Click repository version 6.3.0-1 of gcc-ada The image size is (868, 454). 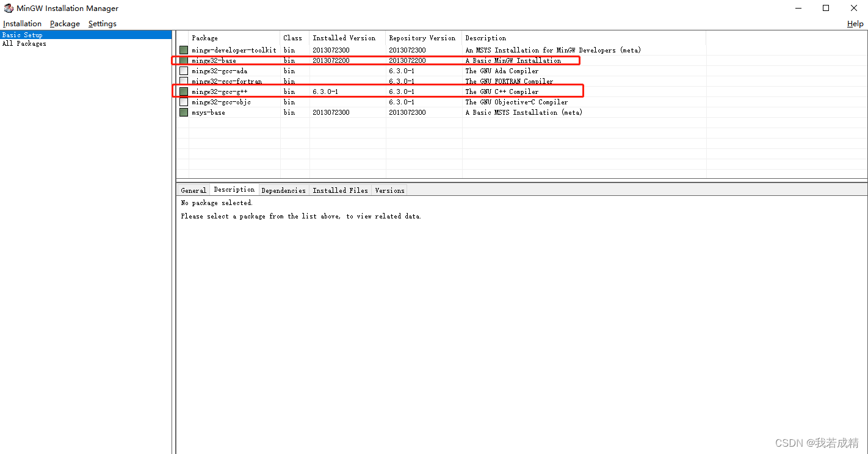[402, 71]
